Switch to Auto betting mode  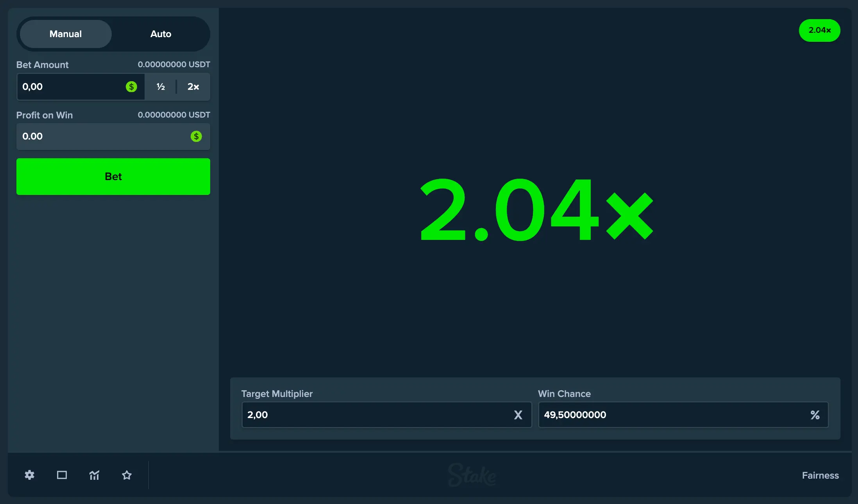pyautogui.click(x=161, y=34)
